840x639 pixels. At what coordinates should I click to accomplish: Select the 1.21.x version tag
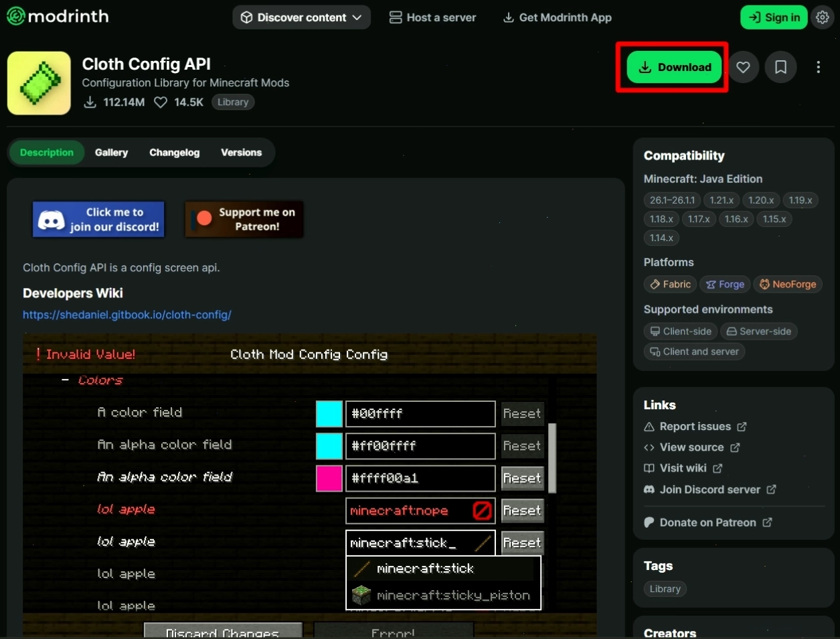722,200
